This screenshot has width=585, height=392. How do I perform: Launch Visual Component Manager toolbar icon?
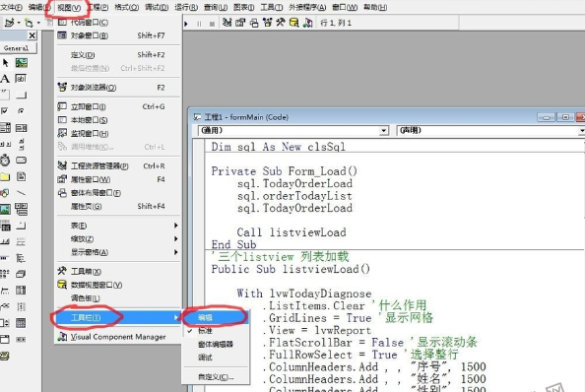[x=308, y=23]
